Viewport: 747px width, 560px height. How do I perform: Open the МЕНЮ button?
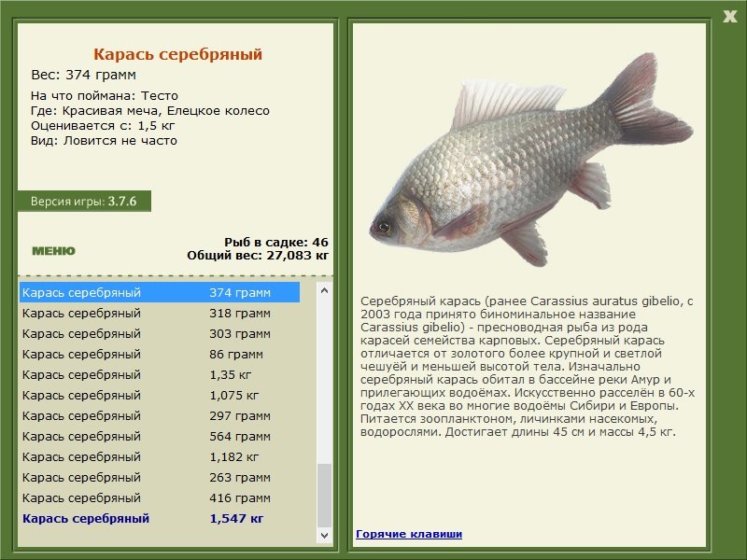point(53,251)
